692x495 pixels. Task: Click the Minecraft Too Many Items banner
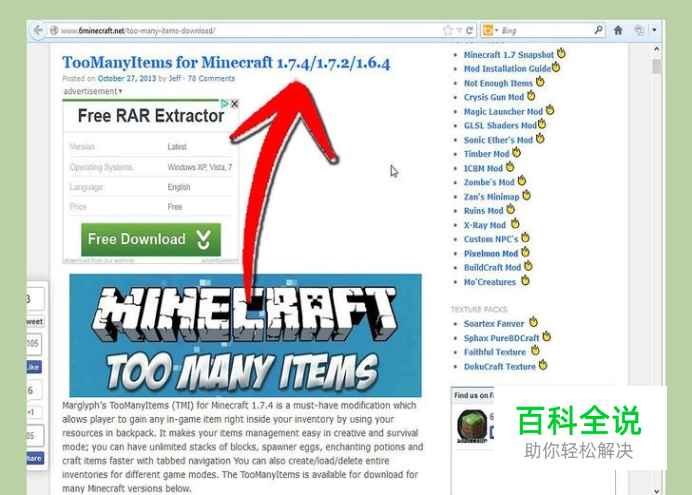tap(245, 335)
